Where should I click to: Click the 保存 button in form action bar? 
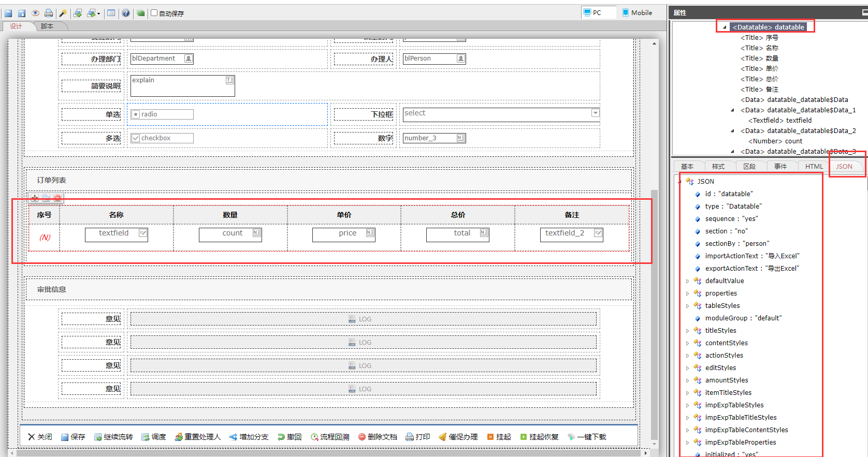pos(73,437)
